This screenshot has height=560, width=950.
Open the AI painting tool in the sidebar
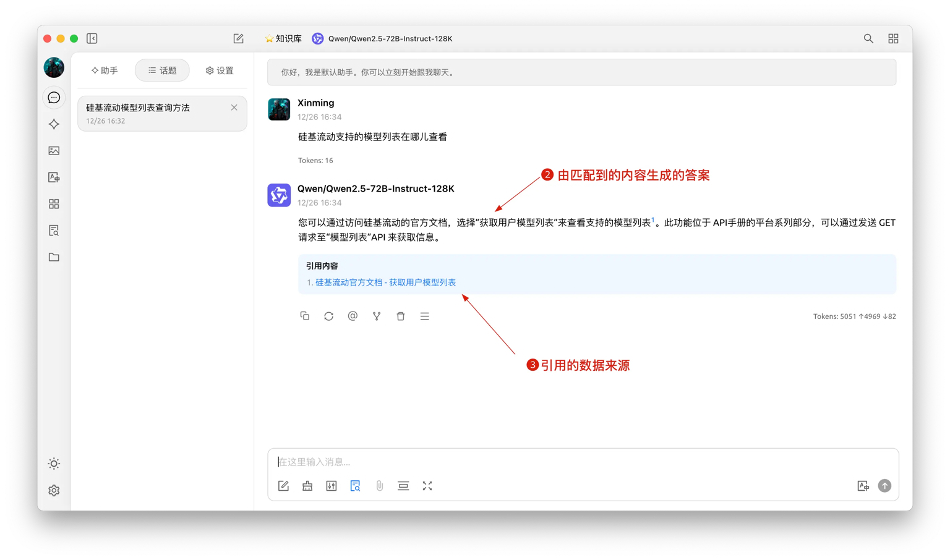54,150
